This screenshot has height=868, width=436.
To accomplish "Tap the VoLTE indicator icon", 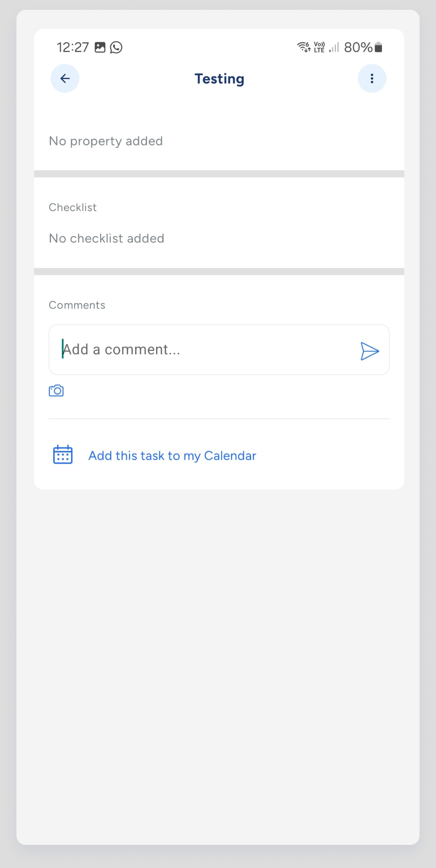I will pos(319,47).
